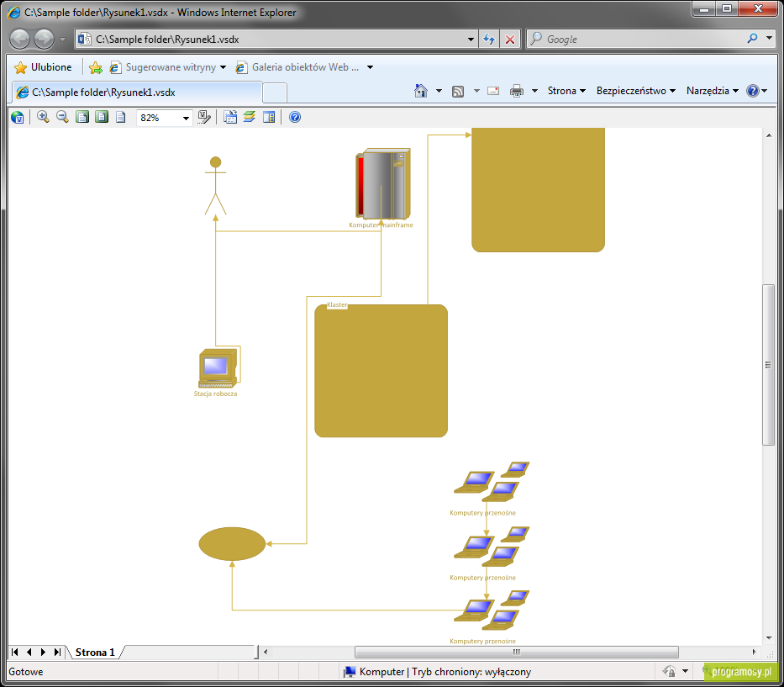The height and width of the screenshot is (687, 784).
Task: Open the Ulubione favorites button
Action: pyautogui.click(x=43, y=67)
